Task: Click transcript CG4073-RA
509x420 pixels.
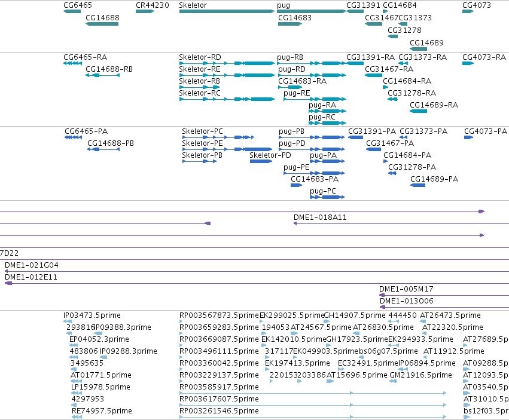Action: tap(484, 57)
